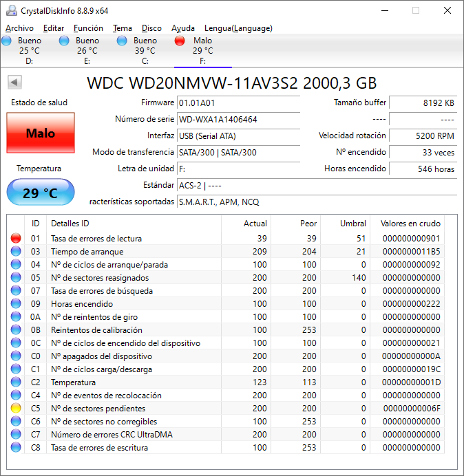Click blue status icon of attribute 05
This screenshot has height=476, width=464.
[16, 277]
